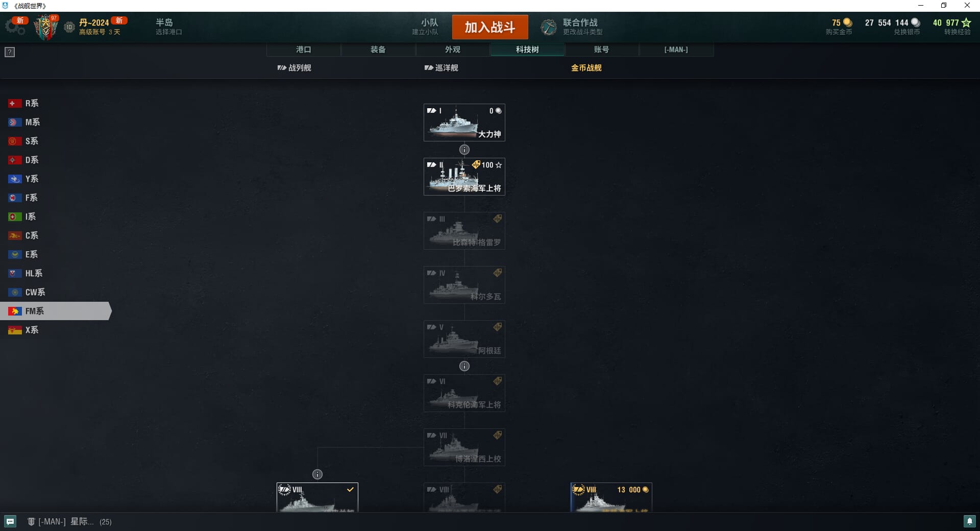Click the help question mark icon

[x=10, y=52]
